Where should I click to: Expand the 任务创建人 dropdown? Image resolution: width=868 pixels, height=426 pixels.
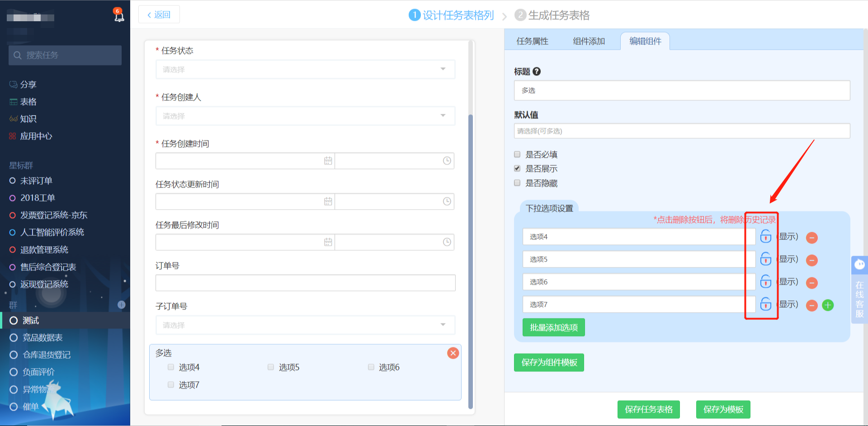coord(305,116)
